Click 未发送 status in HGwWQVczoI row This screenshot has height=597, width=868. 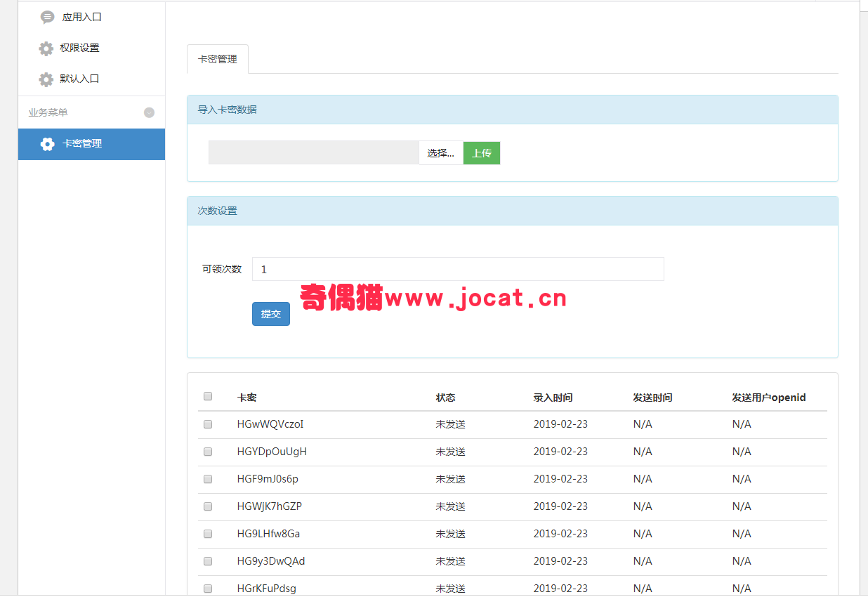(x=450, y=424)
